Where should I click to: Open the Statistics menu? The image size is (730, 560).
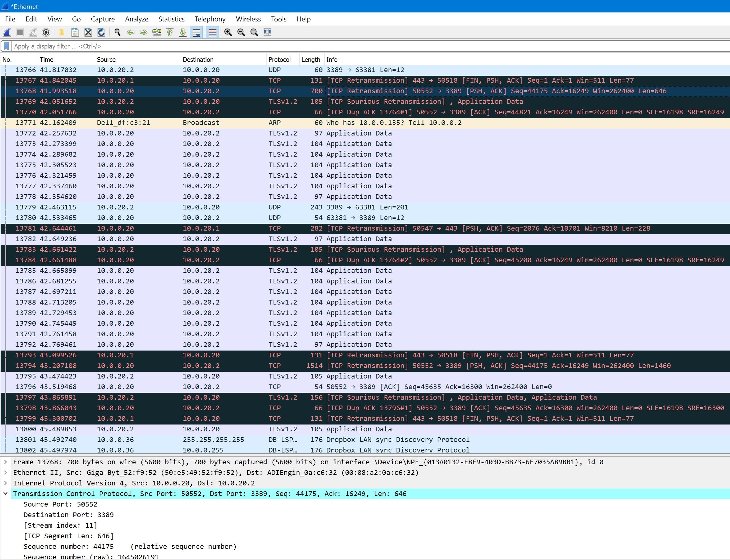point(171,19)
